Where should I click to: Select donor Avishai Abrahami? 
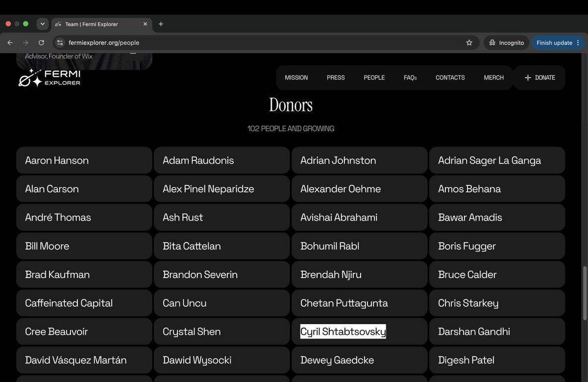360,217
